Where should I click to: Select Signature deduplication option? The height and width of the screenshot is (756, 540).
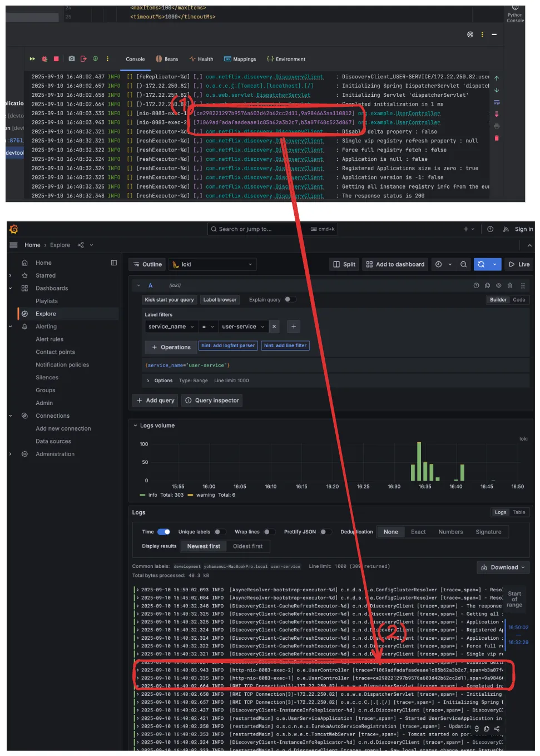488,532
